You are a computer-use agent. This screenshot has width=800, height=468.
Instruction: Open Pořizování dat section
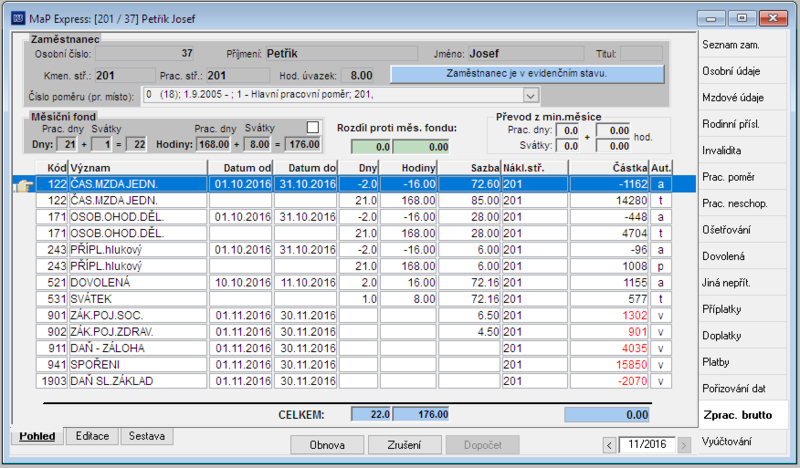743,389
